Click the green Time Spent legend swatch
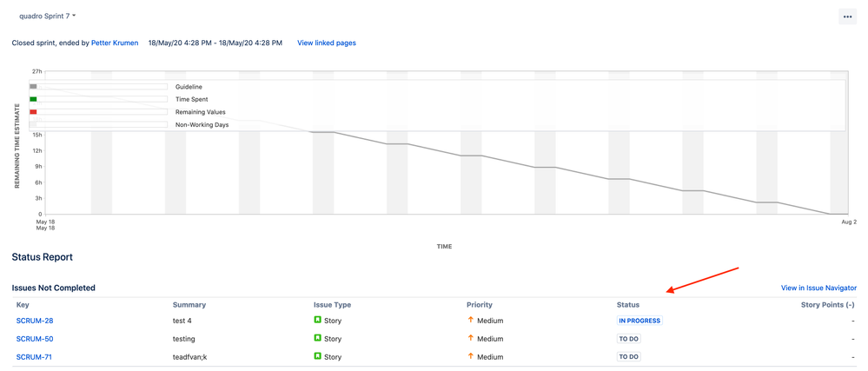This screenshot has width=868, height=371. (33, 99)
